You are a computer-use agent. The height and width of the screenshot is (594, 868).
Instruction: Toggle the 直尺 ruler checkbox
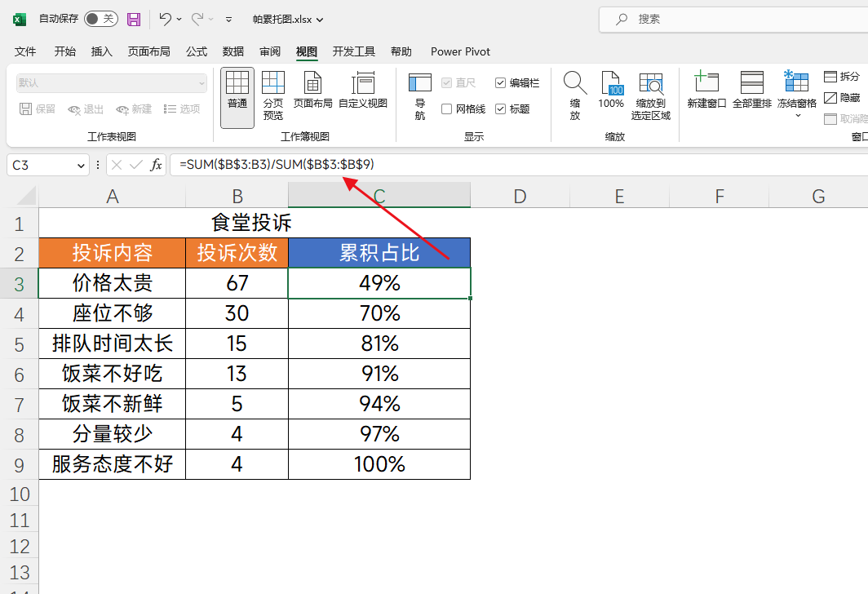point(447,83)
